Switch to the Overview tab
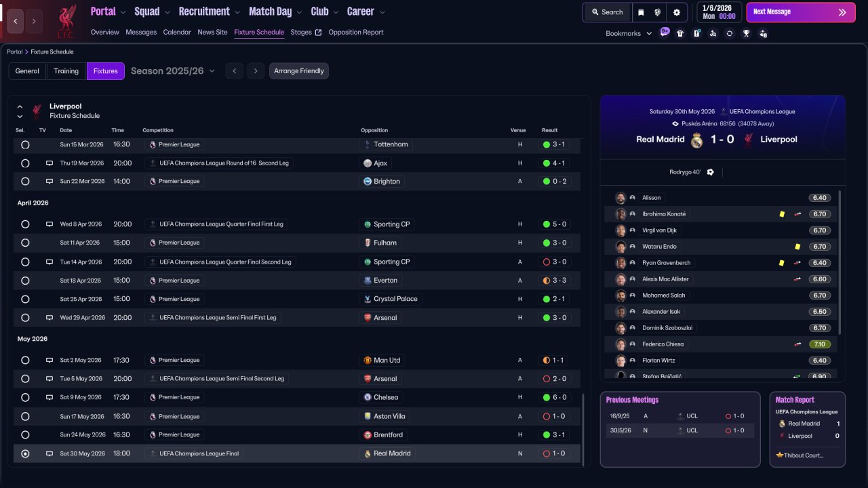This screenshot has height=488, width=868. point(104,33)
